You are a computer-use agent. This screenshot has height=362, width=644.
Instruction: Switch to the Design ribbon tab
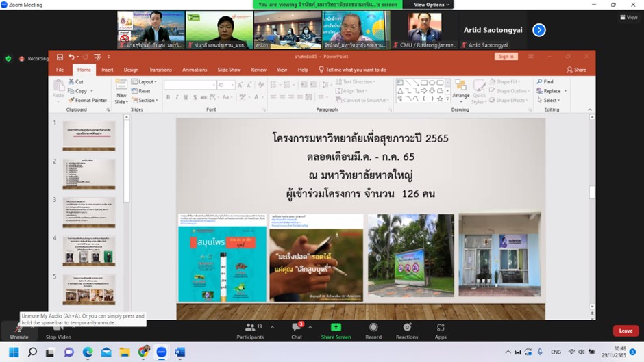(131, 70)
